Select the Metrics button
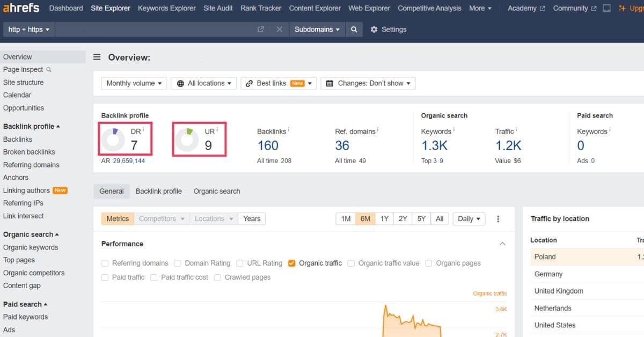The width and height of the screenshot is (644, 337). coord(118,219)
